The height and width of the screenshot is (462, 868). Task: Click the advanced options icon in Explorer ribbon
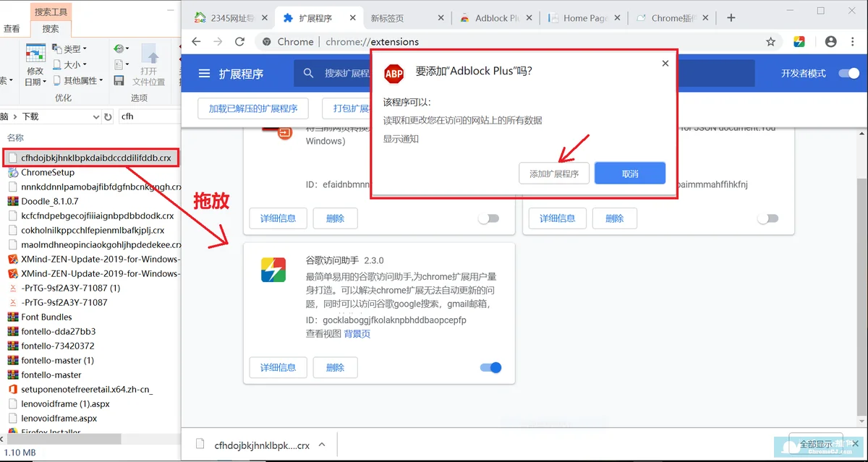click(x=119, y=64)
